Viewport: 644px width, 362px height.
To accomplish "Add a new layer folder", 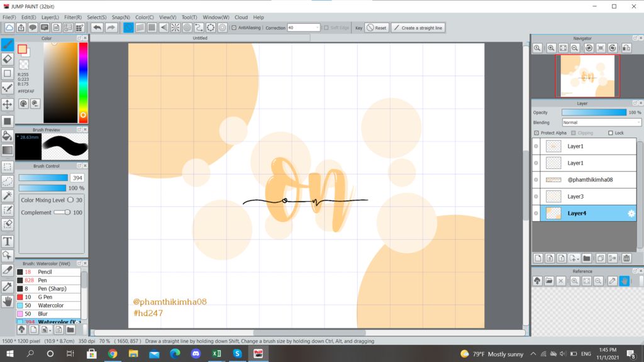I will coord(587,258).
